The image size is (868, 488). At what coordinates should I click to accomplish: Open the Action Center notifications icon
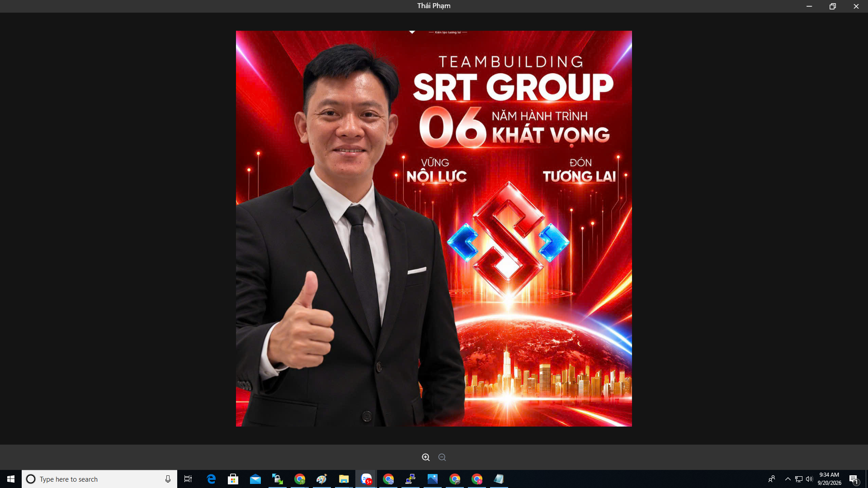854,479
